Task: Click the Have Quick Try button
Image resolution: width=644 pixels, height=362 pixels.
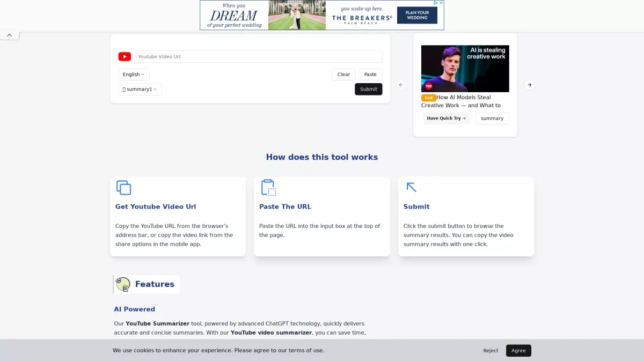Action: coord(446,119)
